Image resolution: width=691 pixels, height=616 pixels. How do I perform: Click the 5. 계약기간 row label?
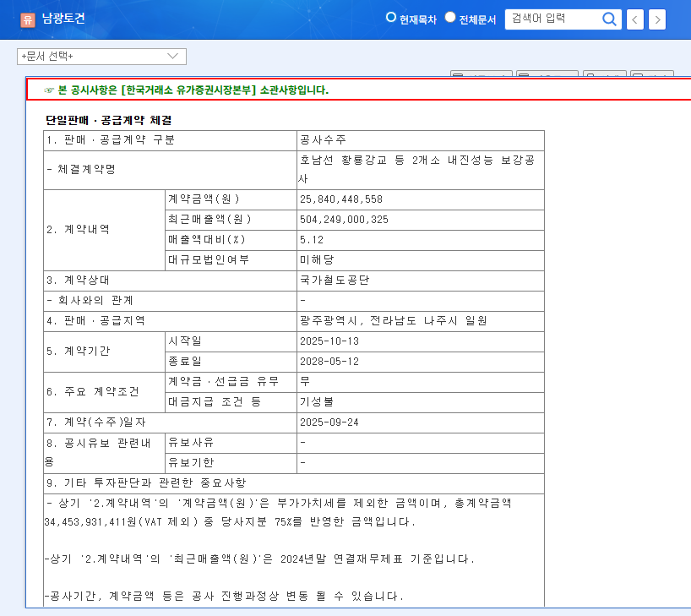coord(105,352)
